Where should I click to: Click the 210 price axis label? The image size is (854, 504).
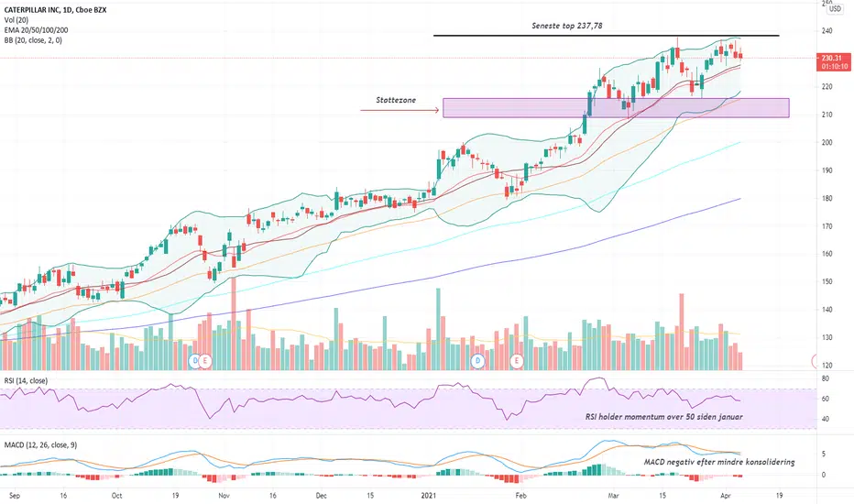(827, 115)
